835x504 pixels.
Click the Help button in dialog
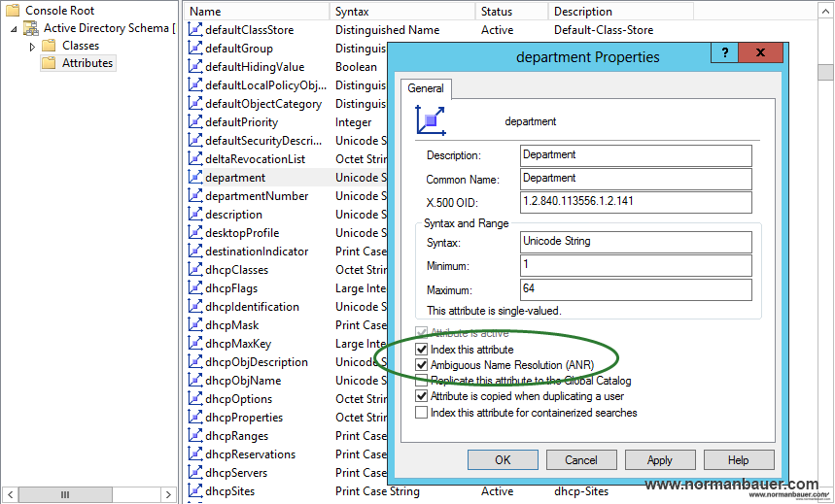click(x=739, y=460)
